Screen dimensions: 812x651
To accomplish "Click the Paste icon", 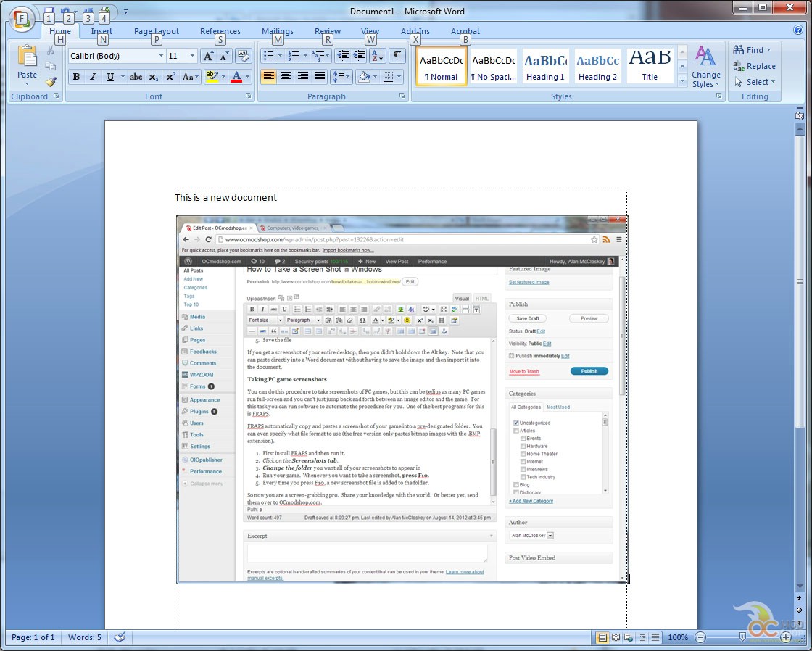I will pyautogui.click(x=27, y=57).
